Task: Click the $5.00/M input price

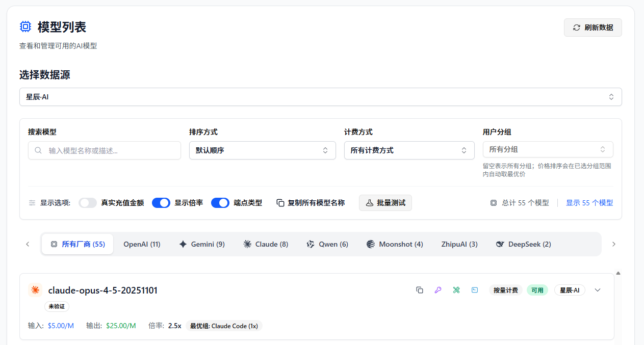Action: [61, 326]
